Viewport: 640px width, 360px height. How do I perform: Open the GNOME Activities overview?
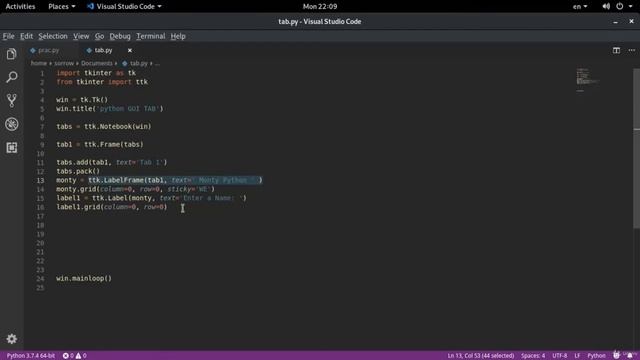(x=20, y=6)
